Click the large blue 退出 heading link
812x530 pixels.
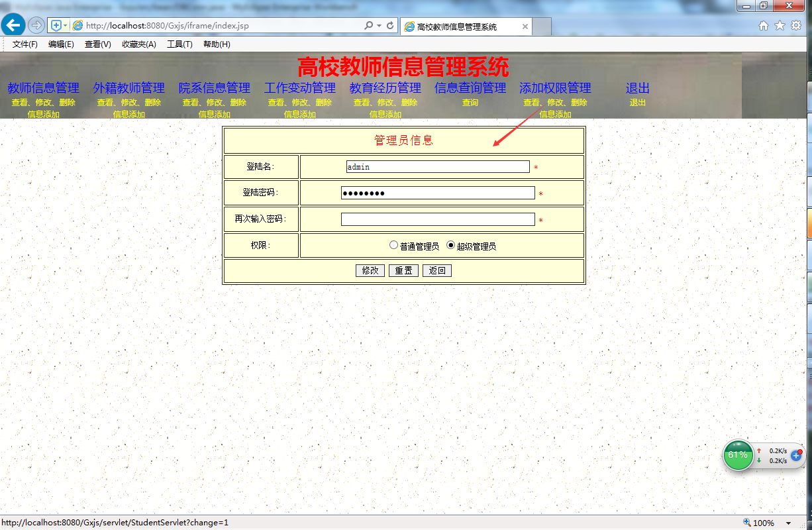(x=638, y=88)
